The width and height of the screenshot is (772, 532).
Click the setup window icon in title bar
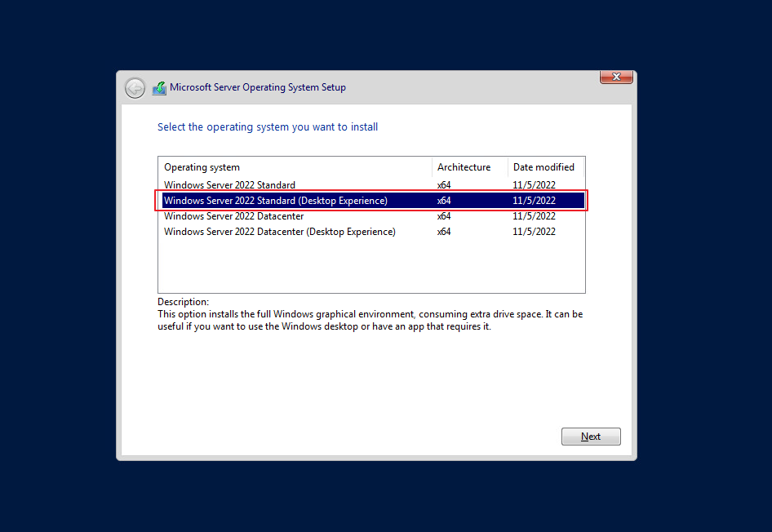pyautogui.click(x=159, y=88)
